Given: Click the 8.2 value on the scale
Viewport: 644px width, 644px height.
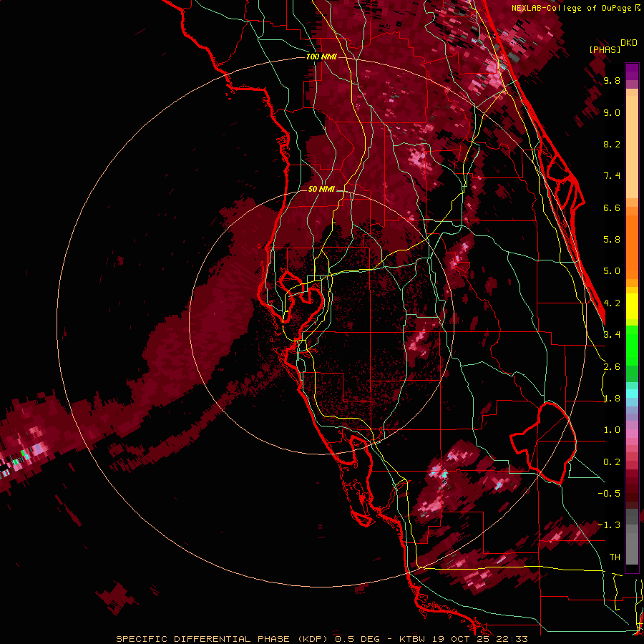Looking at the screenshot, I should click(612, 144).
